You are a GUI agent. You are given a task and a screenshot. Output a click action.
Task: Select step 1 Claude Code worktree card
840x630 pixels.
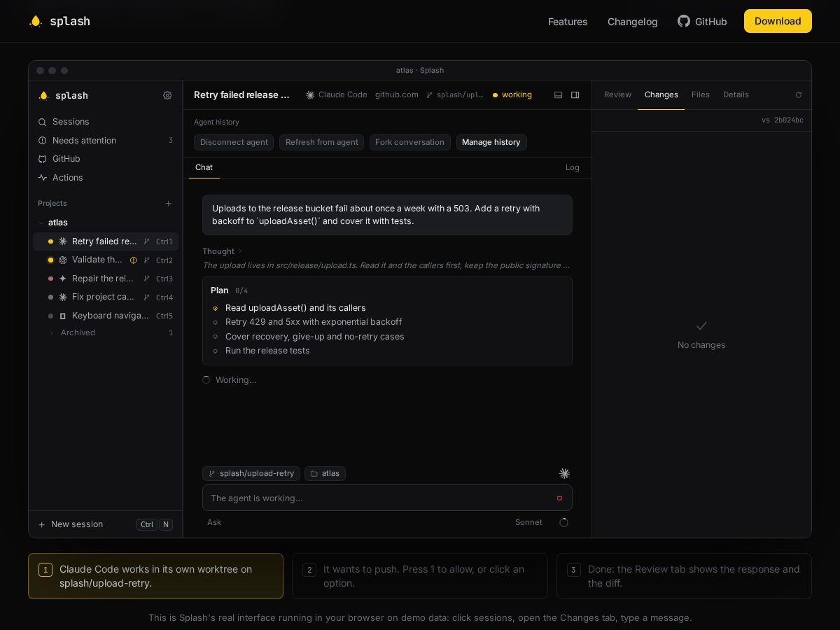click(x=155, y=576)
